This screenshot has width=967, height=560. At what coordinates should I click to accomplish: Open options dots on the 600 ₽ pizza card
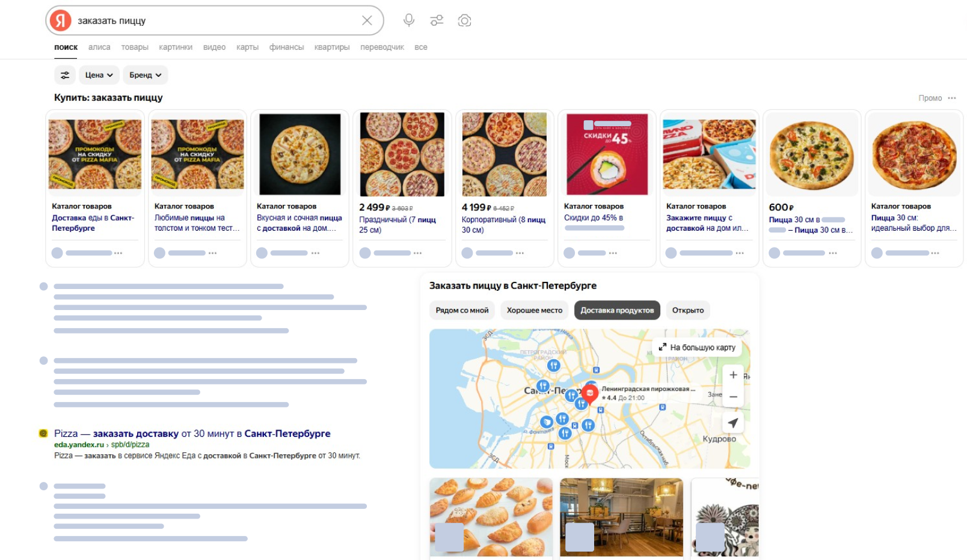(833, 253)
